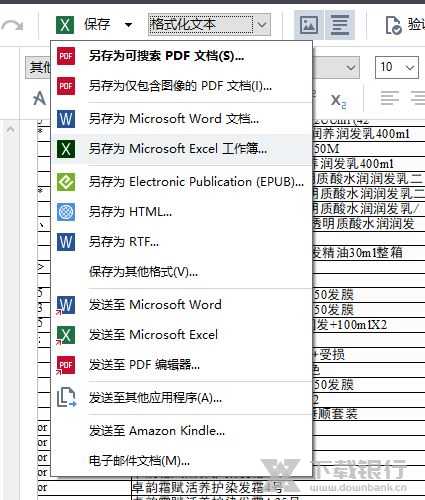Choose 发送至 Microsoft Word
425x500 pixels.
182,305
